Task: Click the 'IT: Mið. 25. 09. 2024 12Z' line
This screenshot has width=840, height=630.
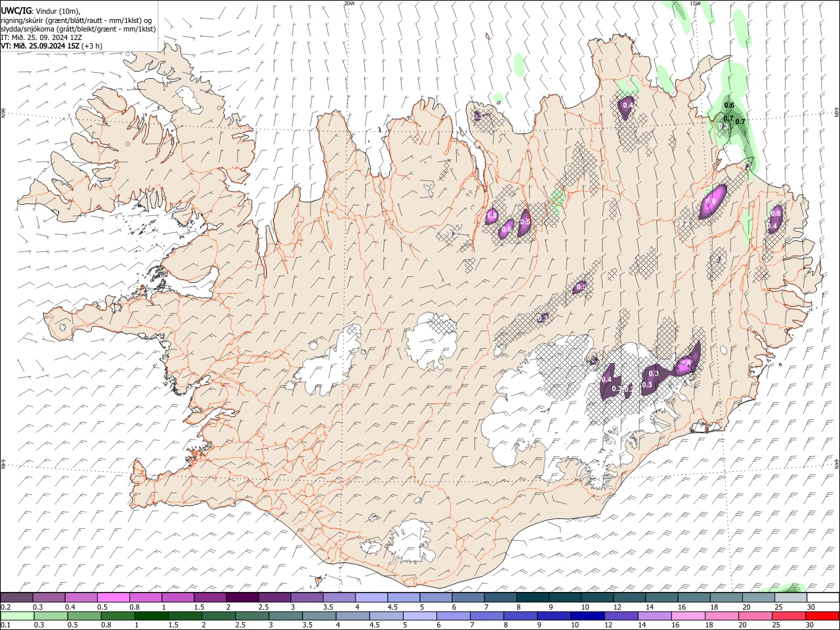Action: tap(41, 37)
